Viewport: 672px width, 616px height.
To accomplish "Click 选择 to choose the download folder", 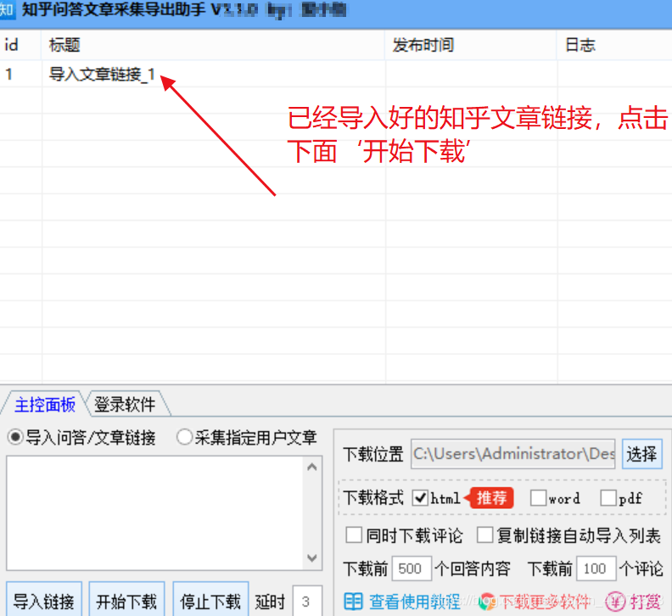I will coord(642,454).
